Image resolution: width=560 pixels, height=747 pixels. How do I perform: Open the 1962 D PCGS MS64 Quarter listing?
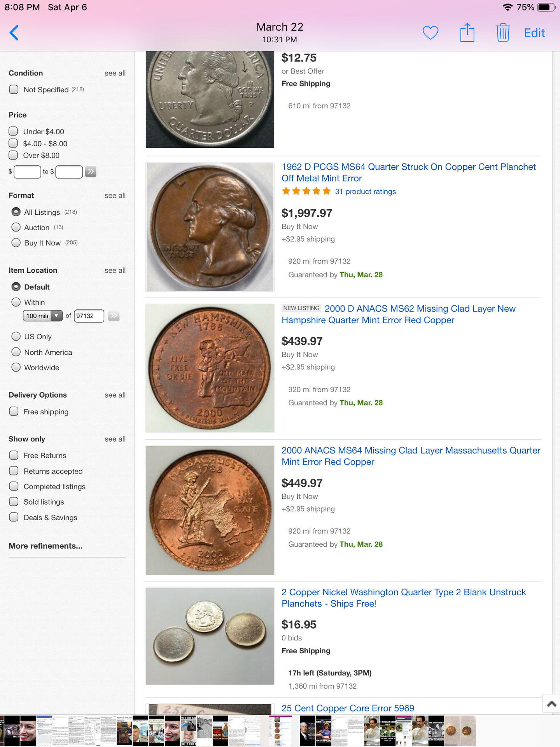click(409, 172)
